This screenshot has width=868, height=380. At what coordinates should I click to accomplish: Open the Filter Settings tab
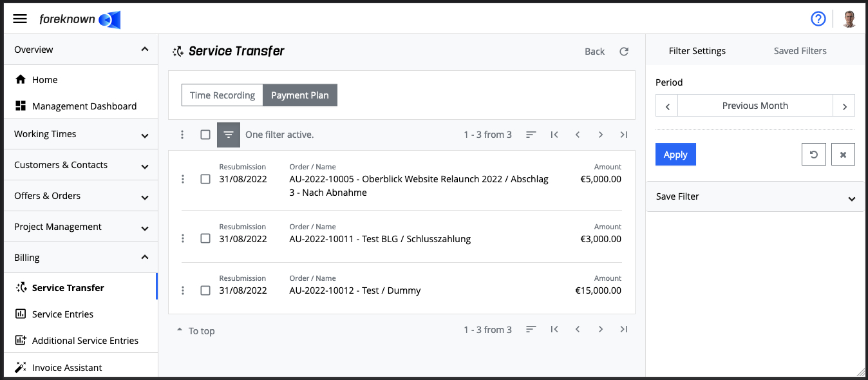697,51
